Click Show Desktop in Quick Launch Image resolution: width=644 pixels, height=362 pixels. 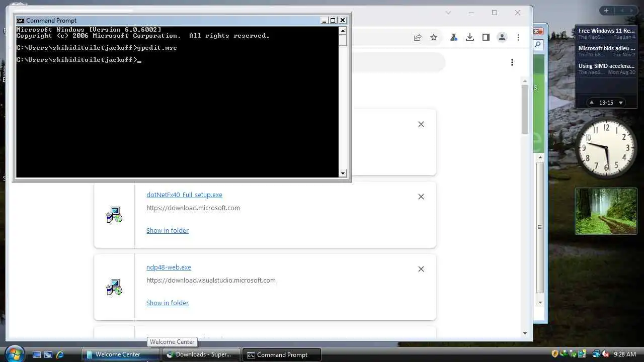[36, 354]
